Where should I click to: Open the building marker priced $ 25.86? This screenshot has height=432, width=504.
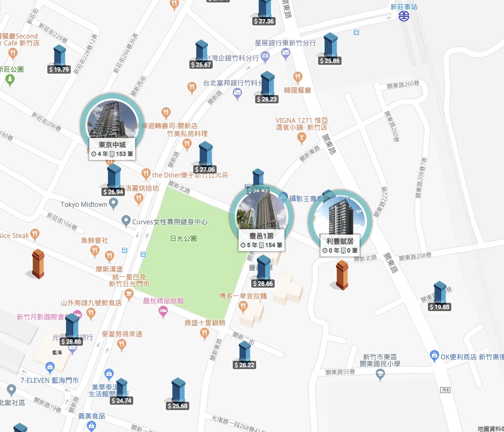tap(330, 49)
